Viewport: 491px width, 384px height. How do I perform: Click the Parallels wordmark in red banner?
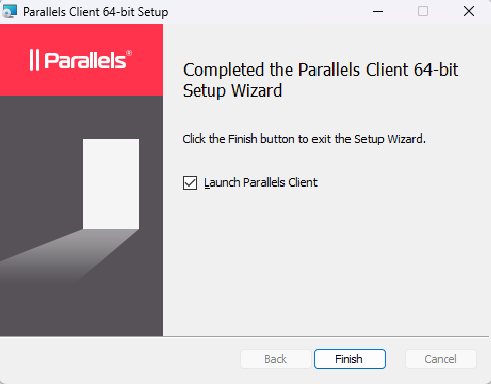click(x=85, y=60)
